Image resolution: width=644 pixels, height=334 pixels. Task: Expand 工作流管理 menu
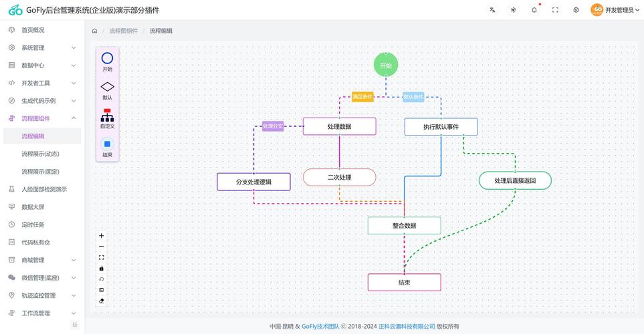(x=42, y=313)
